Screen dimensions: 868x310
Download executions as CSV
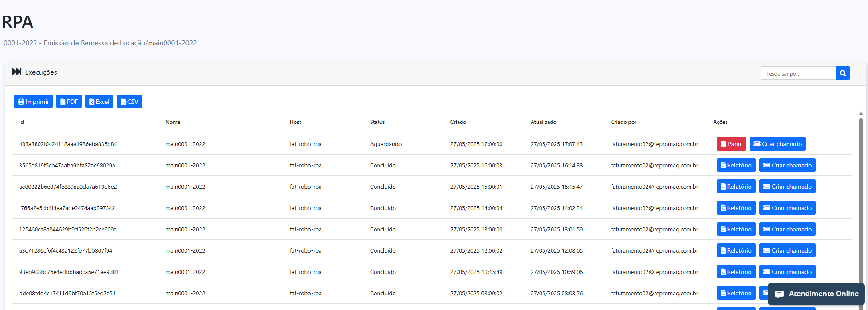pyautogui.click(x=129, y=102)
